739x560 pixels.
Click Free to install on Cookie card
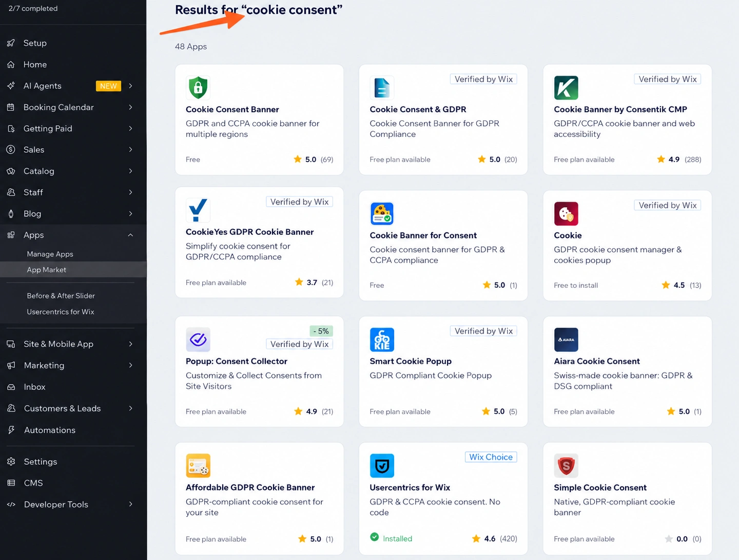coord(576,285)
